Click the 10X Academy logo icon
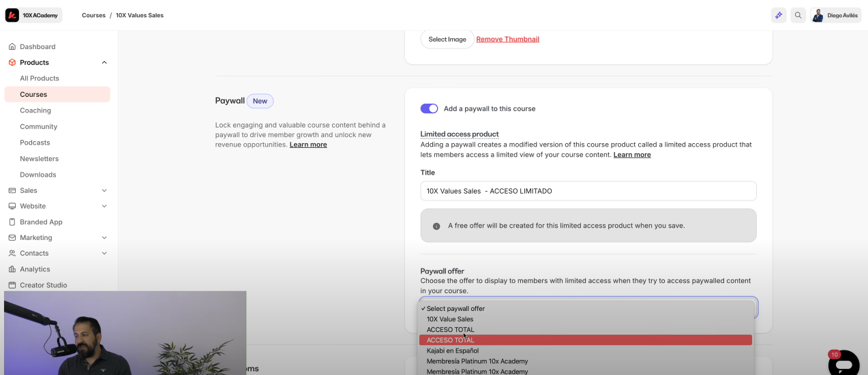868x375 pixels. [12, 15]
